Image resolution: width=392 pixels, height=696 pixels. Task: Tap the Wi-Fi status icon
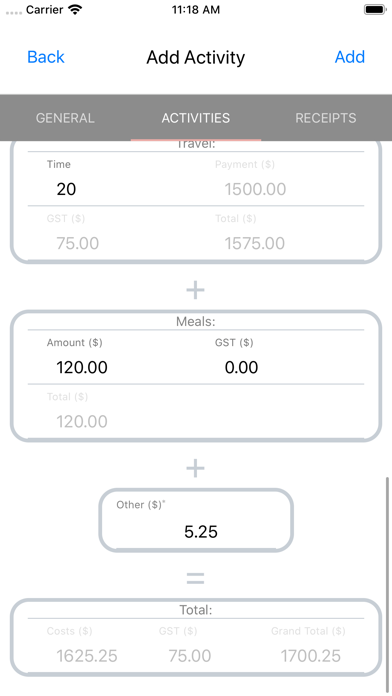tap(75, 10)
